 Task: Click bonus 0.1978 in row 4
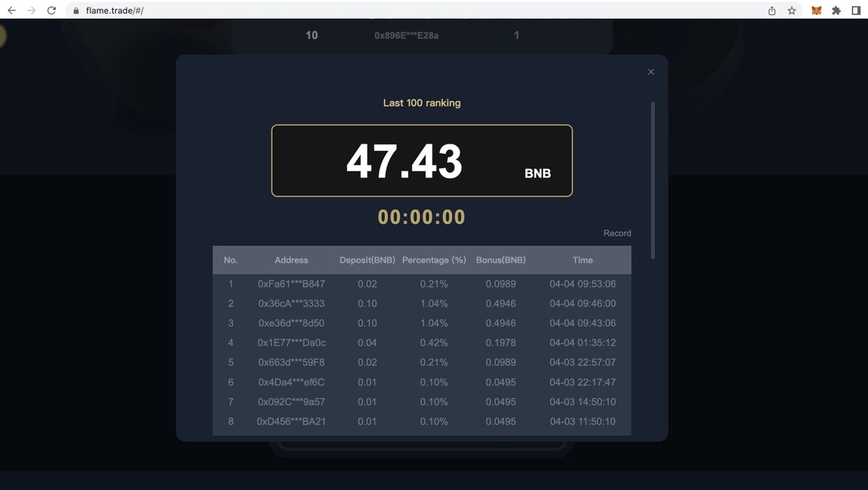click(x=501, y=343)
